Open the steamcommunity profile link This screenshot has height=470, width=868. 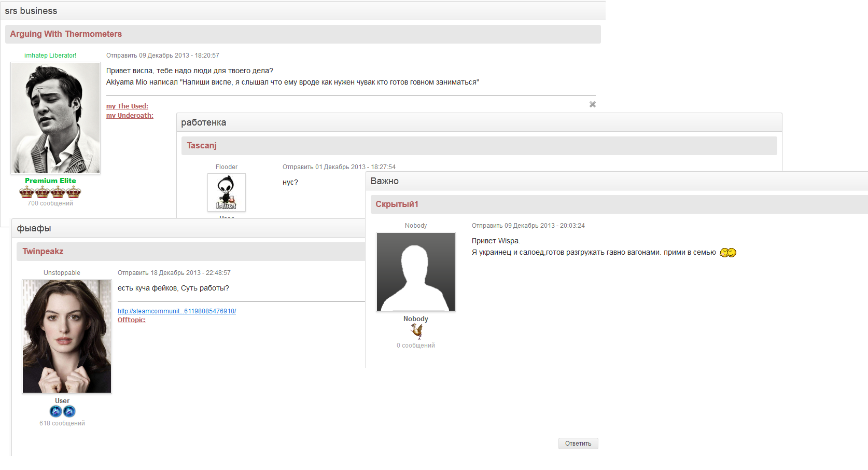pos(176,311)
